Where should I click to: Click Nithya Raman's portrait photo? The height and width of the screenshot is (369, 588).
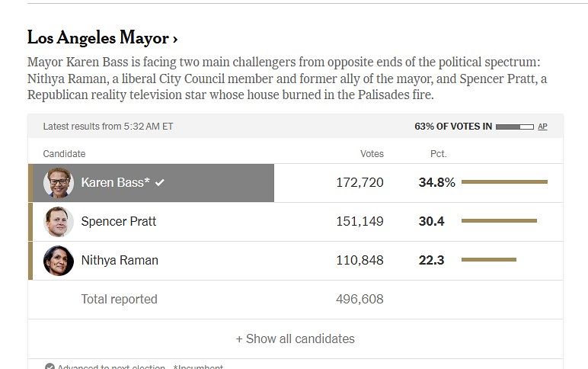coord(59,261)
